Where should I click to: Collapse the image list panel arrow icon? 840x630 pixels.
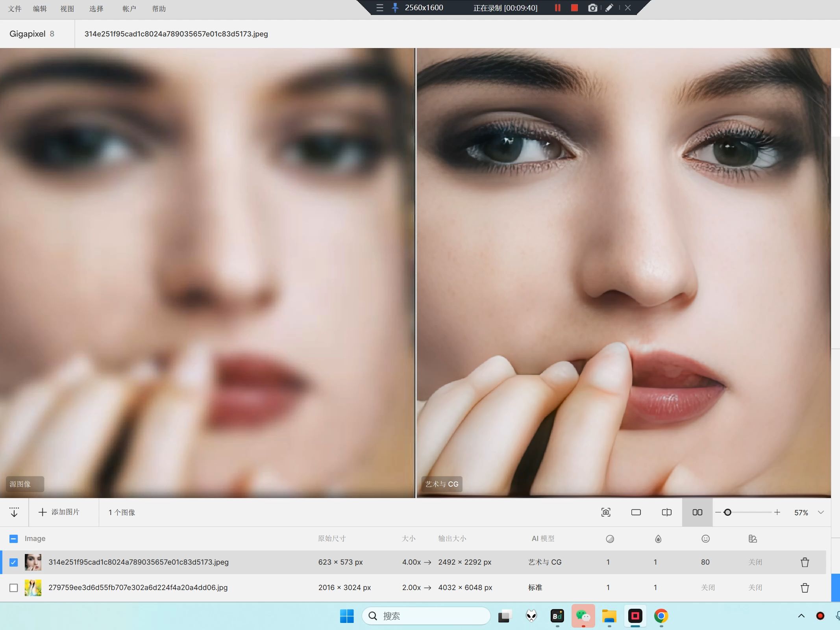coord(14,512)
